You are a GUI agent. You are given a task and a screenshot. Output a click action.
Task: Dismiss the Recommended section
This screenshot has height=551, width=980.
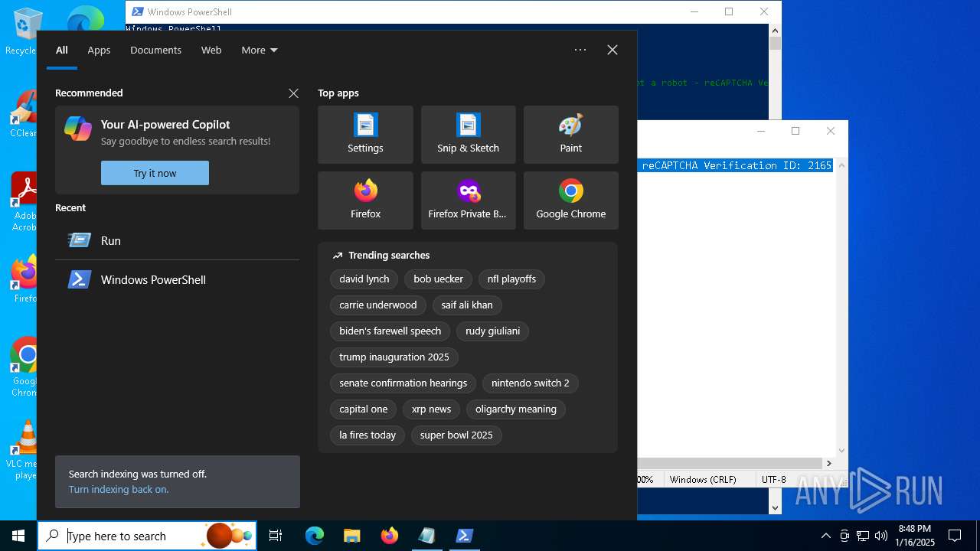293,93
